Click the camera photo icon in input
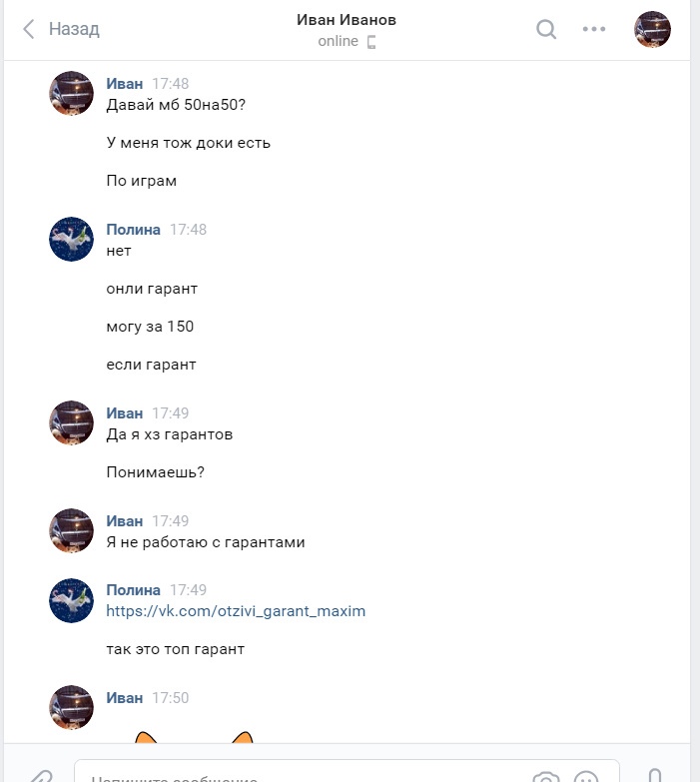Screen dimensions: 700x782 tap(546, 777)
